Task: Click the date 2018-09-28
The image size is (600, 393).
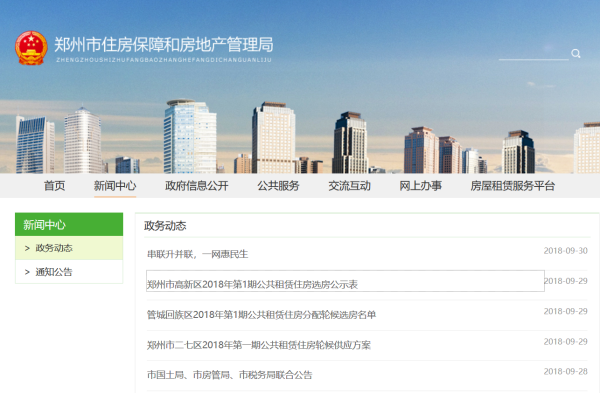Action: 566,371
